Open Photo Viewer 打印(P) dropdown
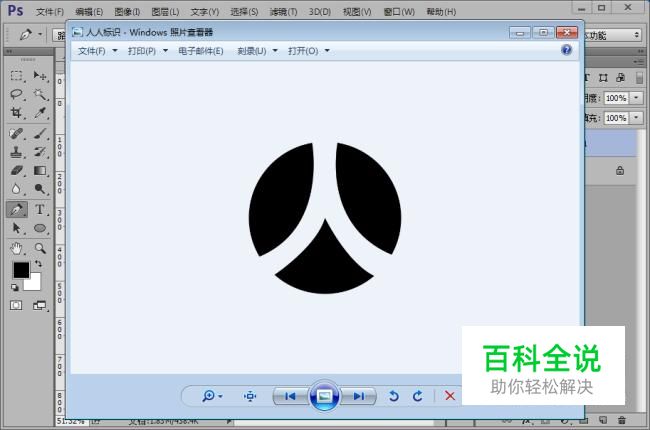The height and width of the screenshot is (430, 650). tap(148, 51)
